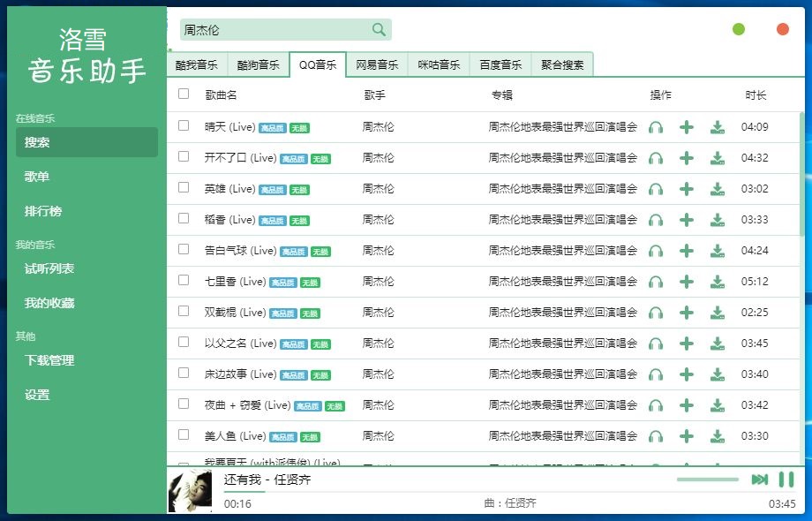Add 七里香 (Live) to list

pos(687,282)
